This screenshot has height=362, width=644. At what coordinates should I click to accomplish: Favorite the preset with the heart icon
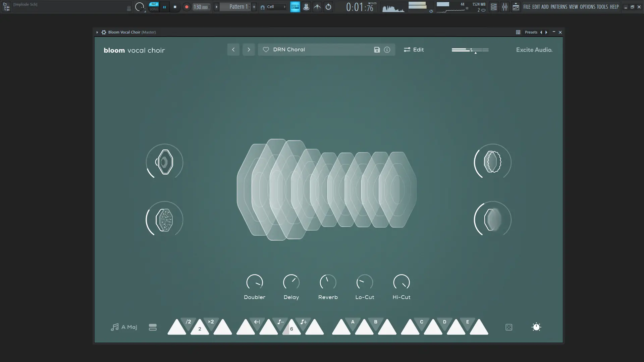pyautogui.click(x=266, y=50)
